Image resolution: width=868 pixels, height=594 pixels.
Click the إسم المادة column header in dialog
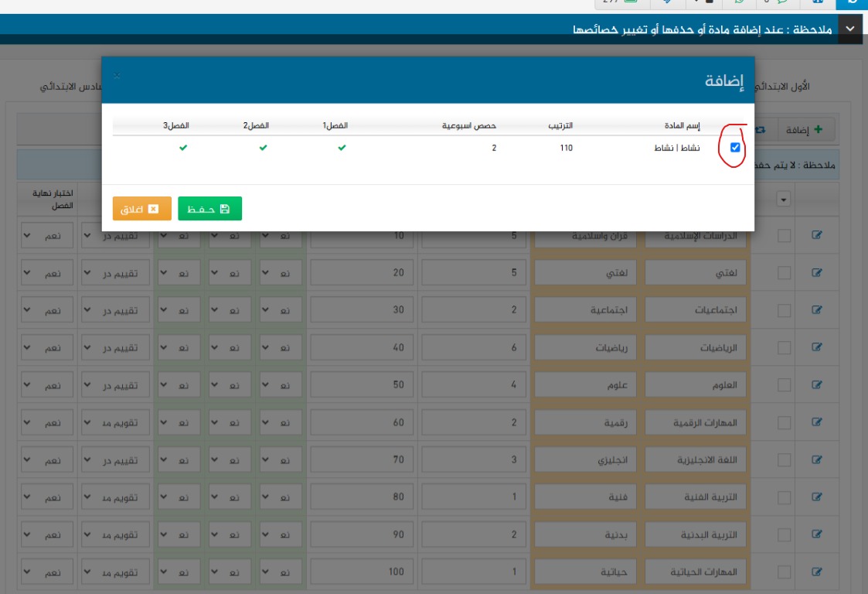coord(682,126)
